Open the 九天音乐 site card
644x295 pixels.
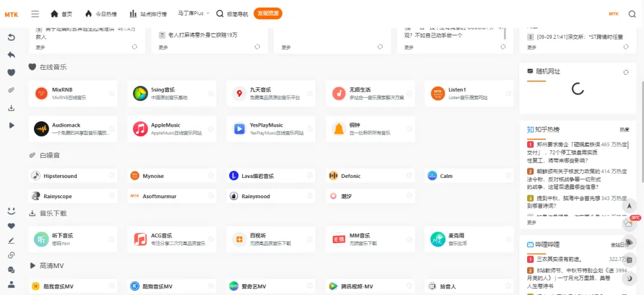tap(271, 93)
